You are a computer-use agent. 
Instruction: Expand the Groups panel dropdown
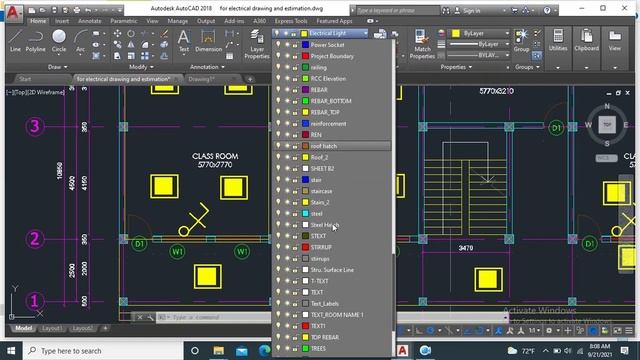[527, 67]
